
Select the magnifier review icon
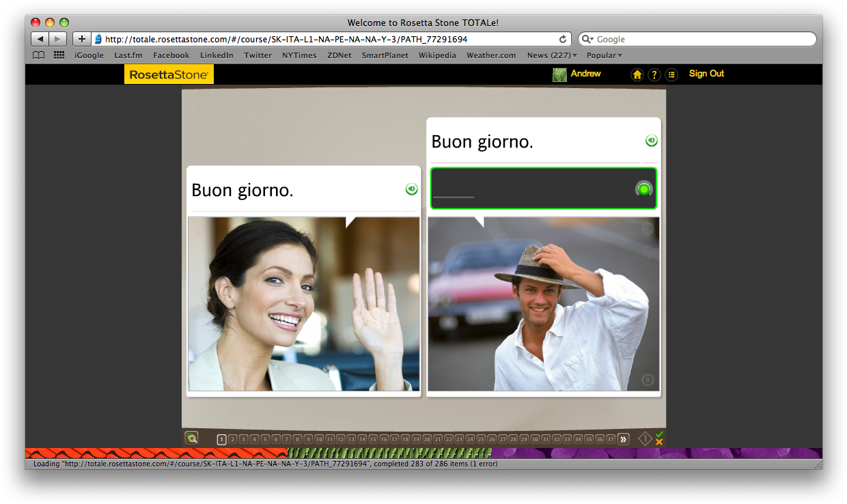(192, 438)
